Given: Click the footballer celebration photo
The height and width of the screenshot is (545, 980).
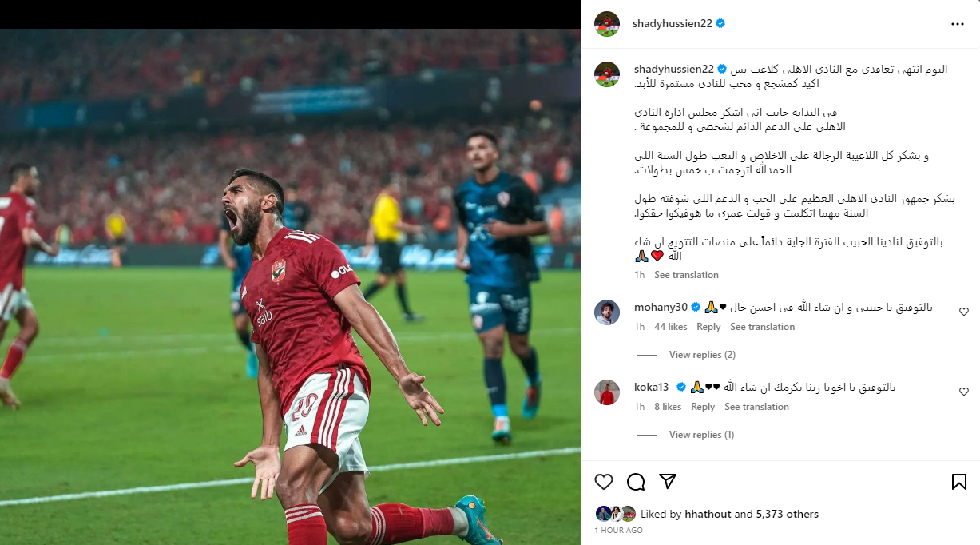Looking at the screenshot, I should [x=290, y=287].
